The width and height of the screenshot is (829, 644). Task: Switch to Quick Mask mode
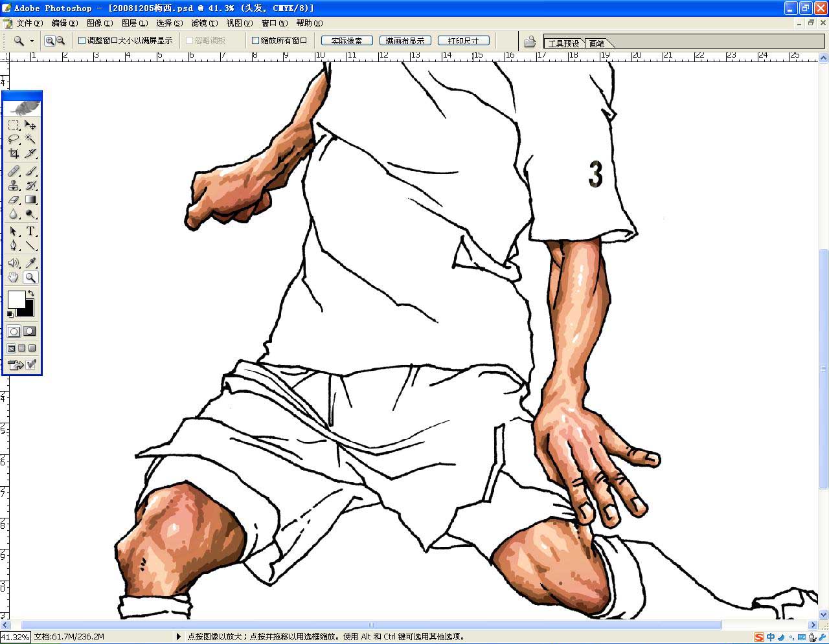click(x=30, y=331)
